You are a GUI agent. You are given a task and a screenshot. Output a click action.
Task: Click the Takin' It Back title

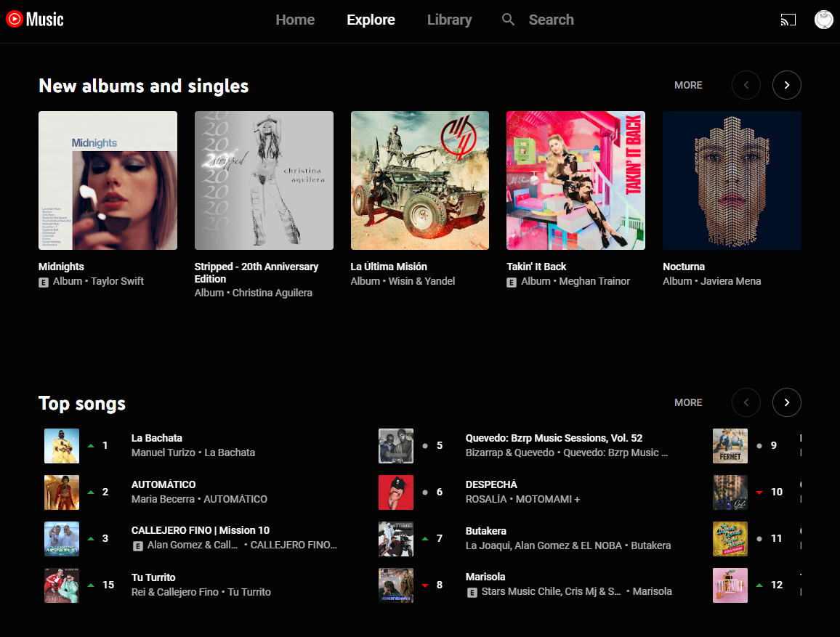[x=536, y=267]
